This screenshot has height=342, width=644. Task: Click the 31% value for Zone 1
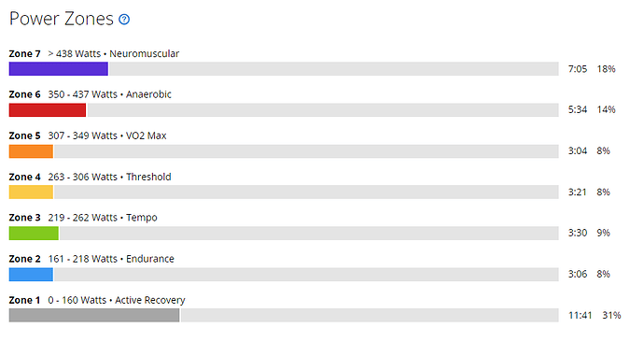pyautogui.click(x=611, y=315)
